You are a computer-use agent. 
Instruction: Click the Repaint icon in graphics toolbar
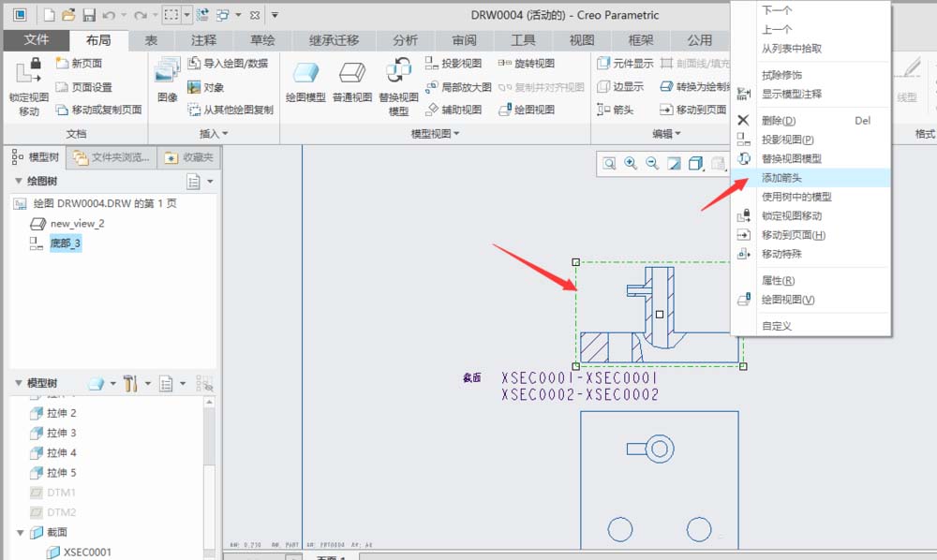[674, 164]
